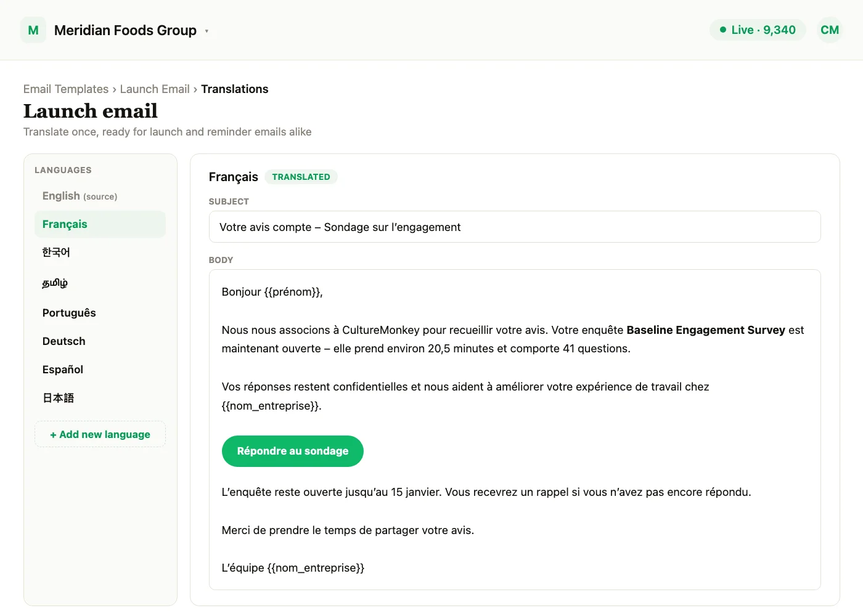Select the Tamil language entry
The height and width of the screenshot is (616, 863).
tap(100, 283)
